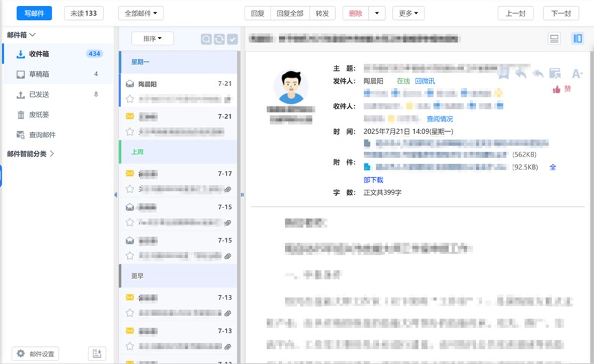This screenshot has width=594, height=364.
Task: Click the mail list vertical scrollbar
Action: (x=239, y=206)
